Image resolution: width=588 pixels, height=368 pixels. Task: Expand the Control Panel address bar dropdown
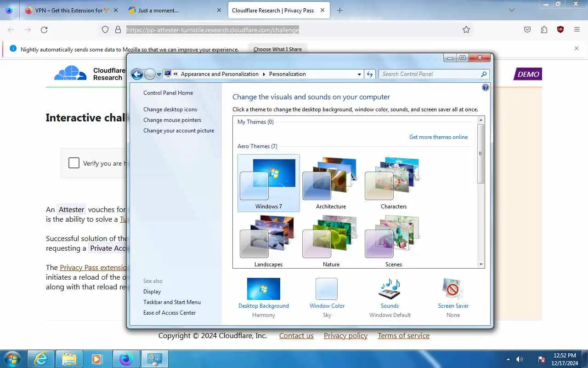(x=359, y=74)
